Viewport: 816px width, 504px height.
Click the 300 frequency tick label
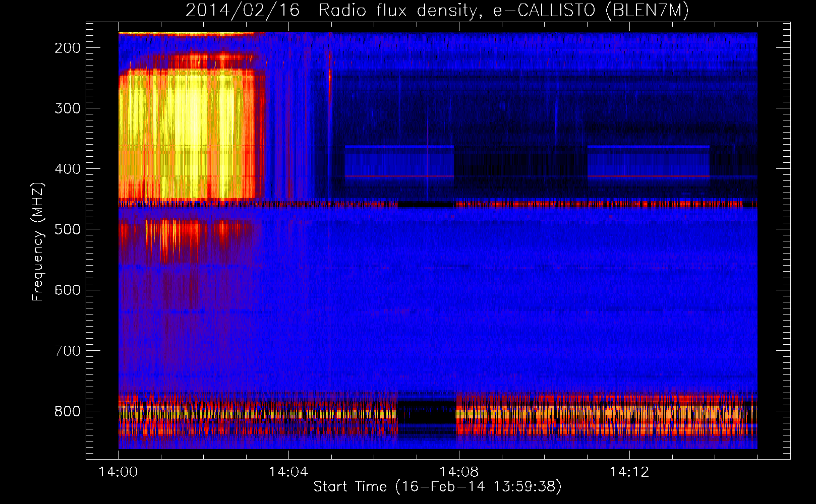(68, 108)
